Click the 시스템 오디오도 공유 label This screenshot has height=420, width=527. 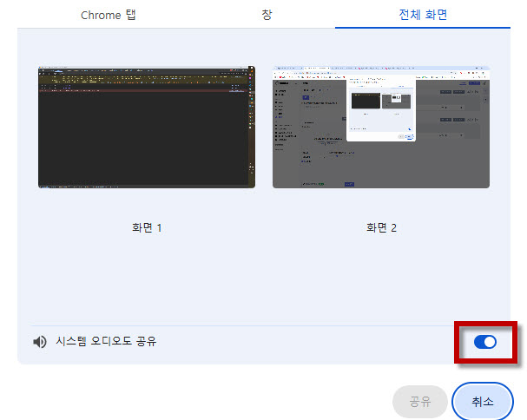(x=106, y=342)
